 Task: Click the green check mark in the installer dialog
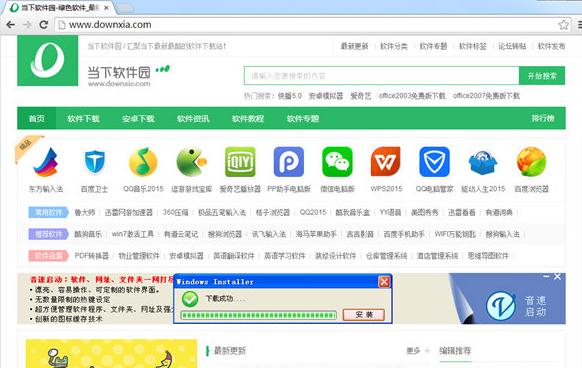(x=190, y=299)
